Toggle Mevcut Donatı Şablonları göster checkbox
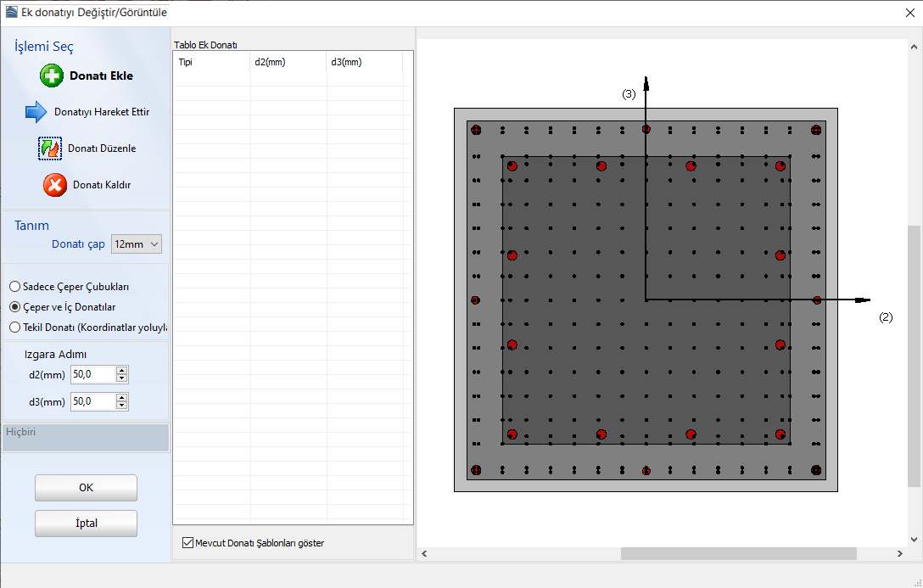Viewport: 923px width, 588px height. pyautogui.click(x=188, y=543)
